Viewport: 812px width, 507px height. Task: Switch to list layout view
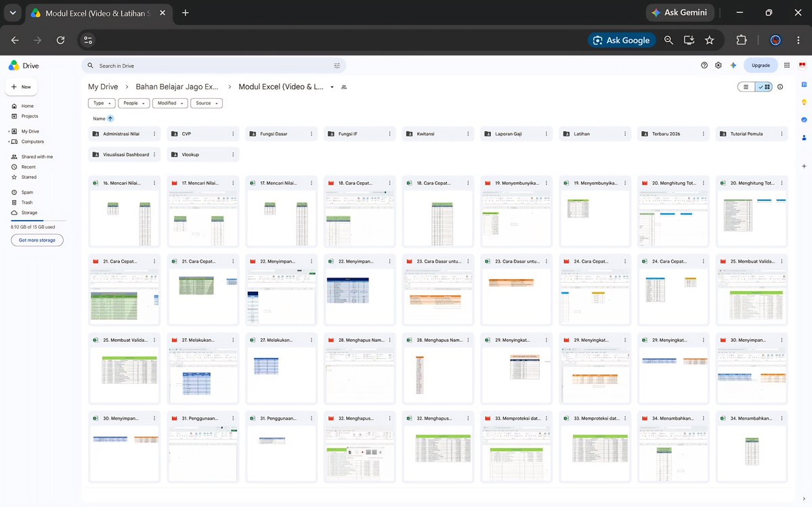click(x=746, y=87)
